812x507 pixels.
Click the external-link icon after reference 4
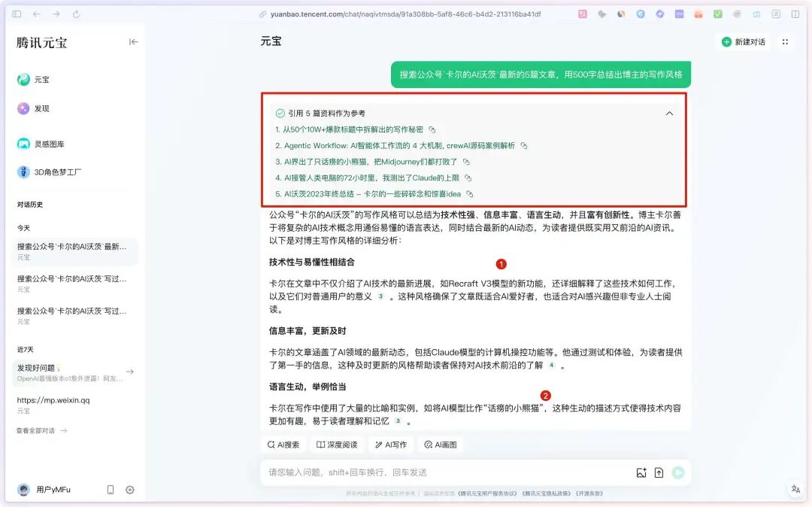tap(468, 178)
